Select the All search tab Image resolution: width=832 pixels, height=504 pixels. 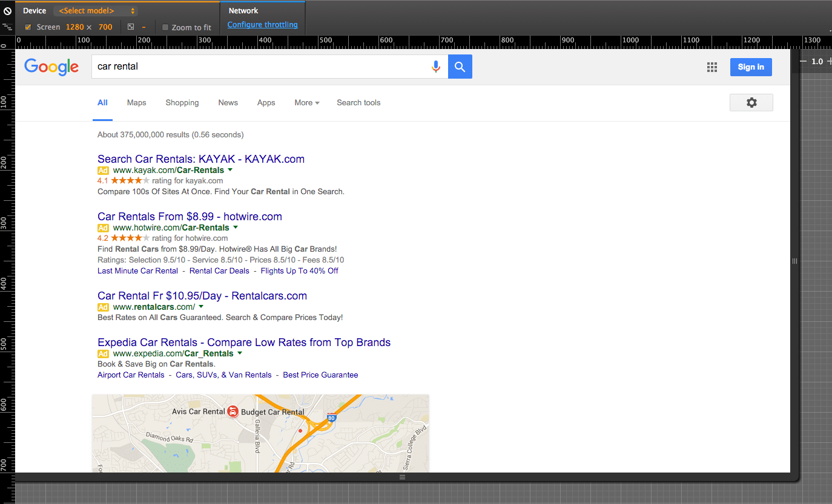point(102,103)
